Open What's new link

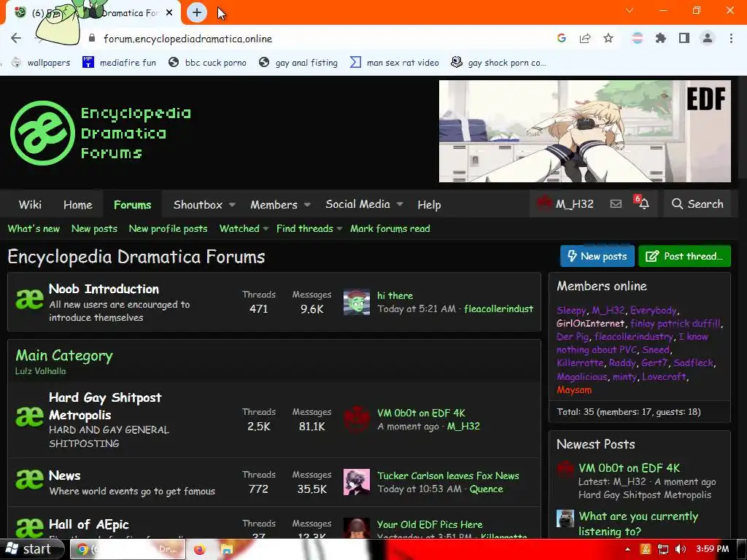34,228
